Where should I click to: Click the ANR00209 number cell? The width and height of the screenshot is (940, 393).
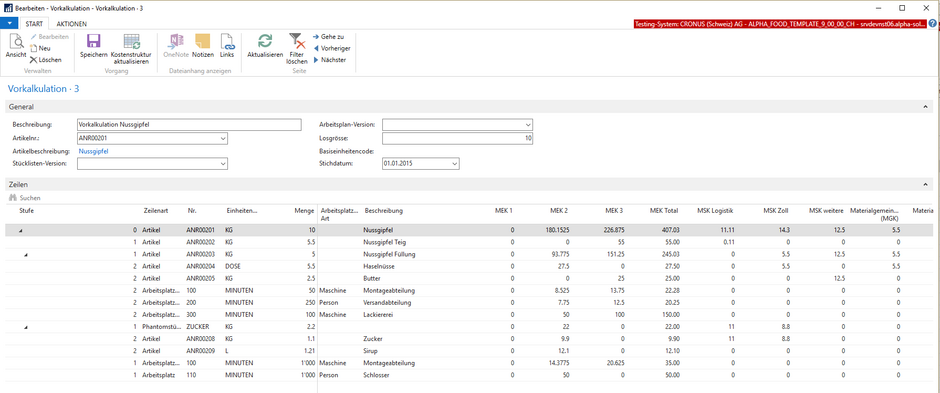[200, 351]
